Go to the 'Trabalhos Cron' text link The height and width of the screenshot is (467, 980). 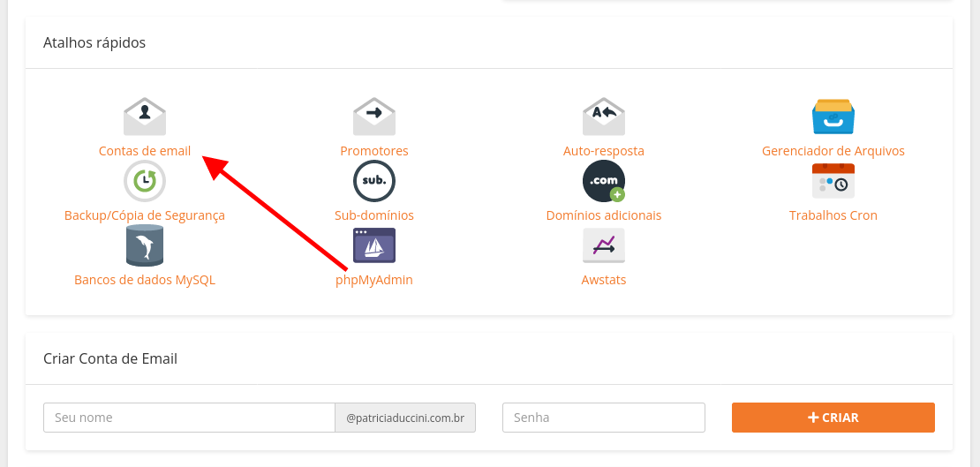pyautogui.click(x=833, y=215)
